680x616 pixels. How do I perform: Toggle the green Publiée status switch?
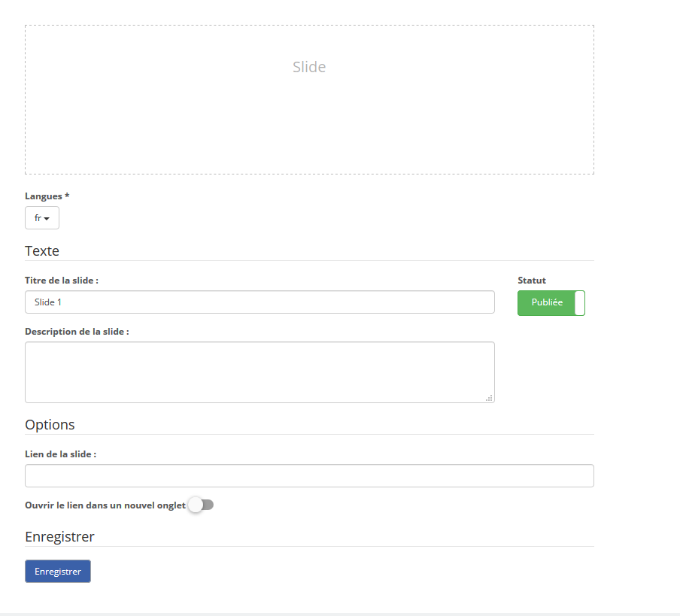[x=551, y=303]
